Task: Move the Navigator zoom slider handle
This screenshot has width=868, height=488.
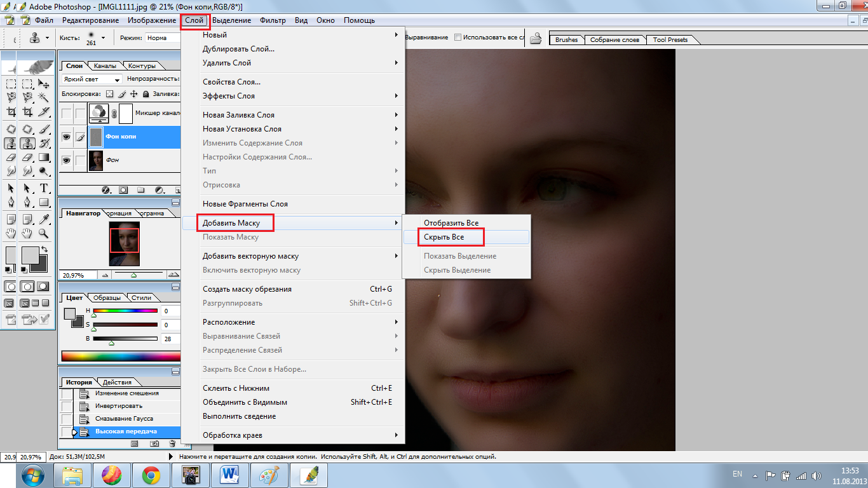Action: coord(133,276)
